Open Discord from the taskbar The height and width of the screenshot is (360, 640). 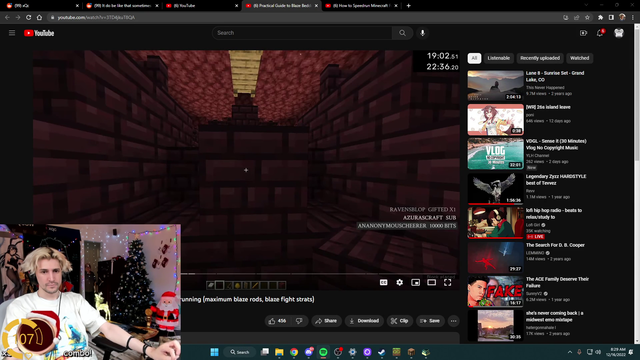click(x=309, y=352)
